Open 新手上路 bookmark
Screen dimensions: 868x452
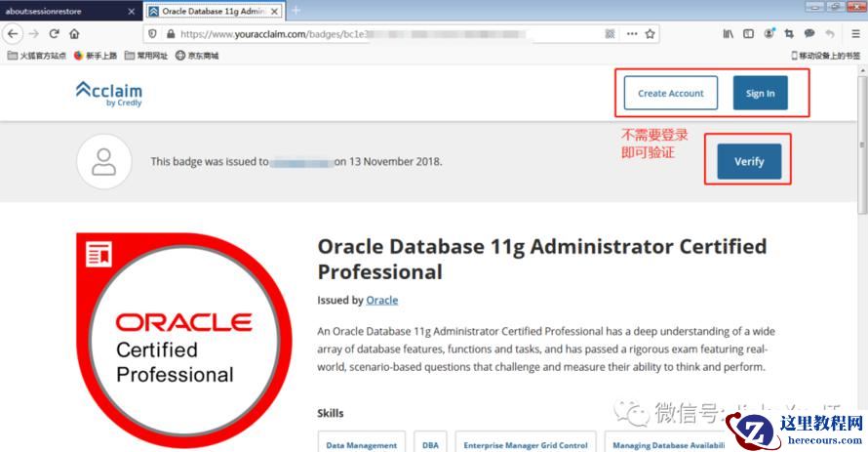(x=96, y=56)
